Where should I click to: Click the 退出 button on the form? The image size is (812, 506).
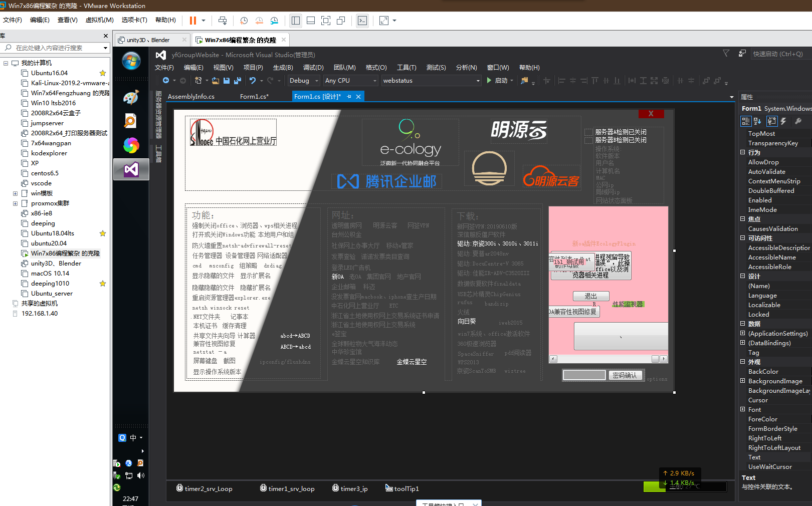[591, 297]
